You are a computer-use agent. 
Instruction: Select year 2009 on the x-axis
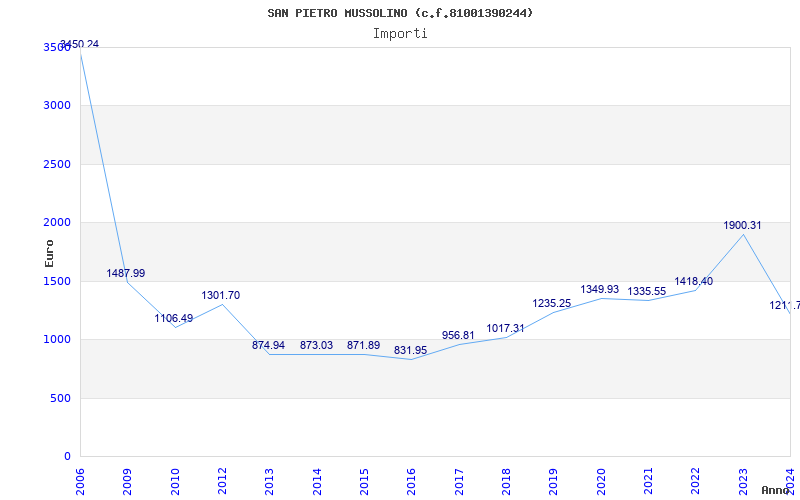(128, 479)
